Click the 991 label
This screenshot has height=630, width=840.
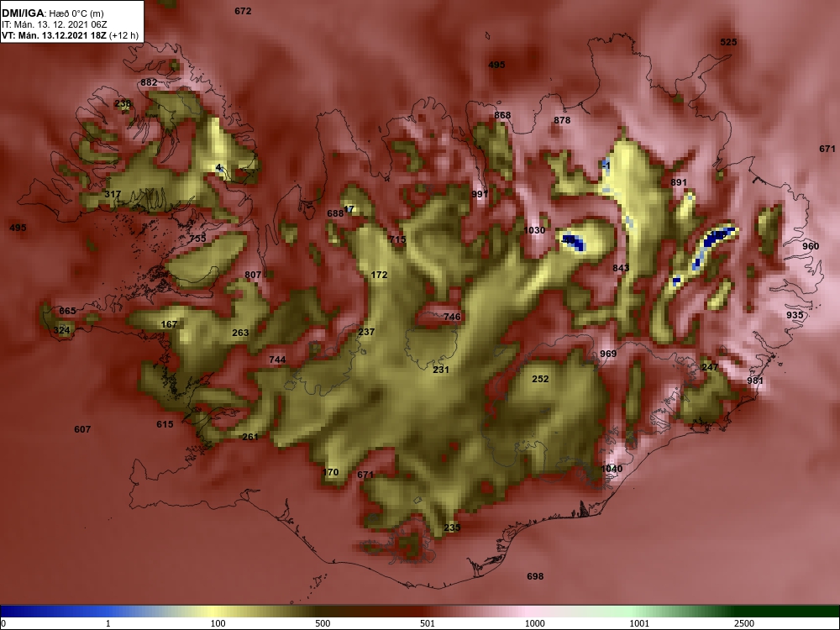(x=480, y=194)
